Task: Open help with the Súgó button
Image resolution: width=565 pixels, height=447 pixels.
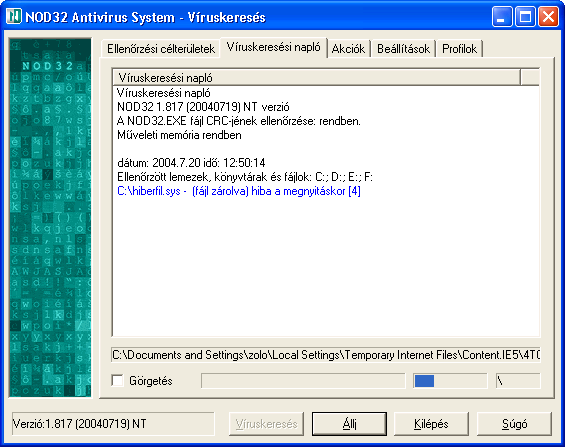Action: (514, 424)
